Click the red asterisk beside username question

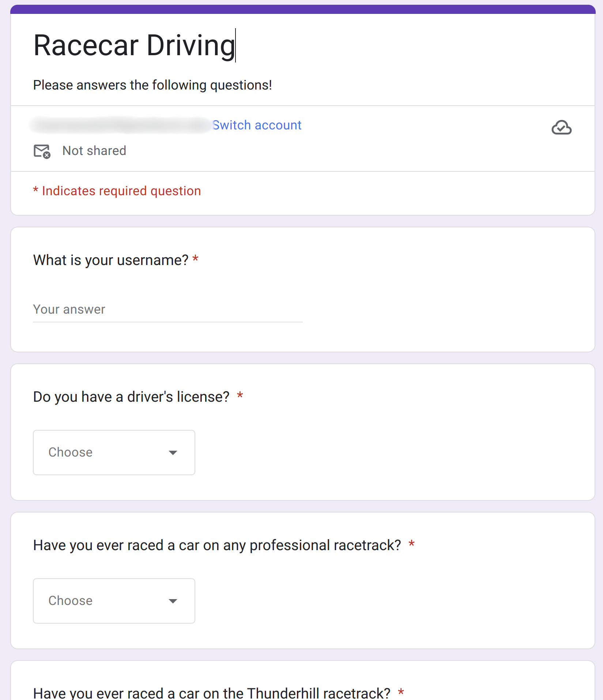click(196, 259)
